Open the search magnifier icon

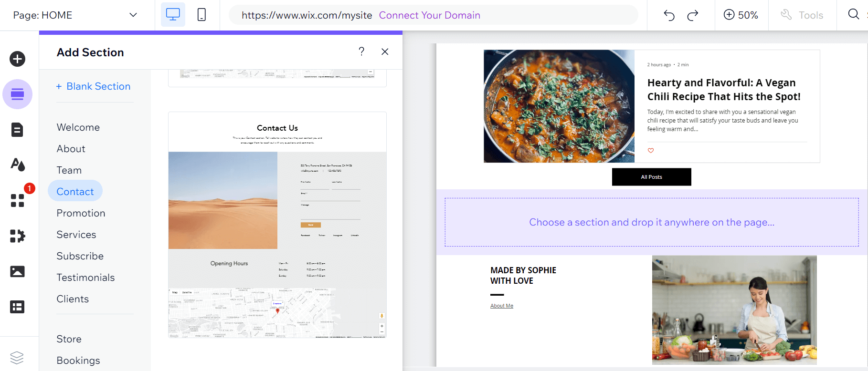[853, 14]
